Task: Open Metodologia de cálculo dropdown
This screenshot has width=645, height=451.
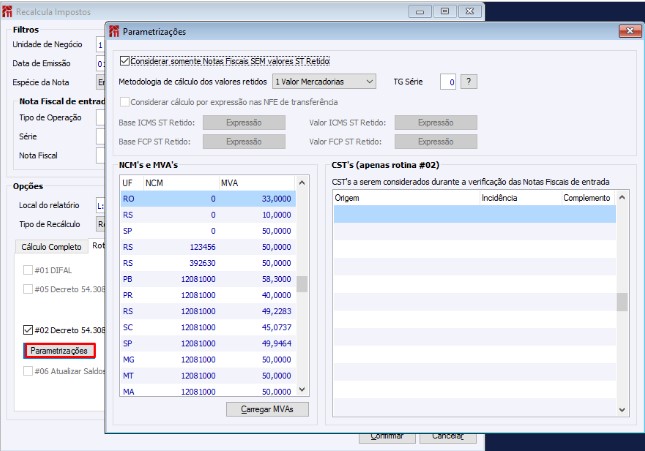Action: coord(324,81)
